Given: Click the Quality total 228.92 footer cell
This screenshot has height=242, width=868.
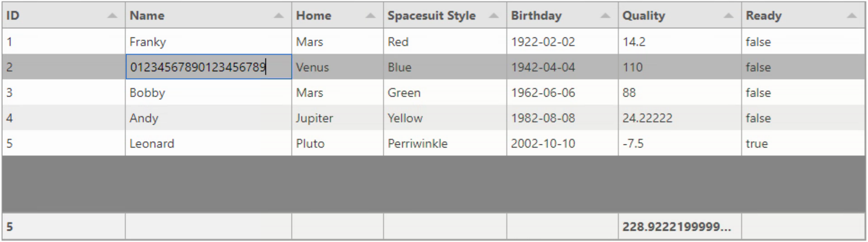Looking at the screenshot, I should pyautogui.click(x=679, y=226).
